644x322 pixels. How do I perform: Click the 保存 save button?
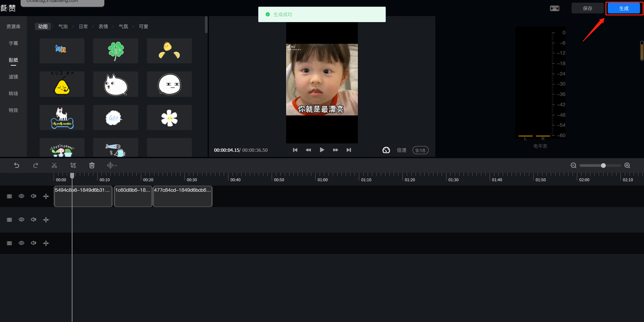point(587,9)
